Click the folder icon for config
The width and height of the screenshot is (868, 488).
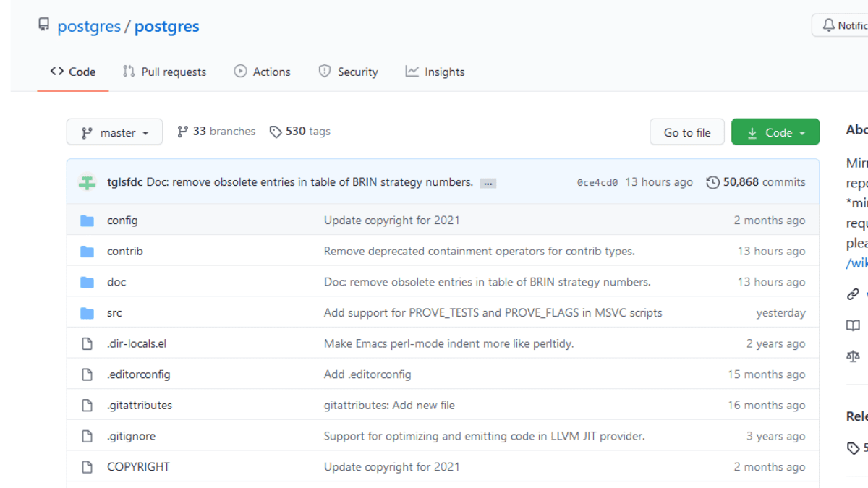point(88,221)
